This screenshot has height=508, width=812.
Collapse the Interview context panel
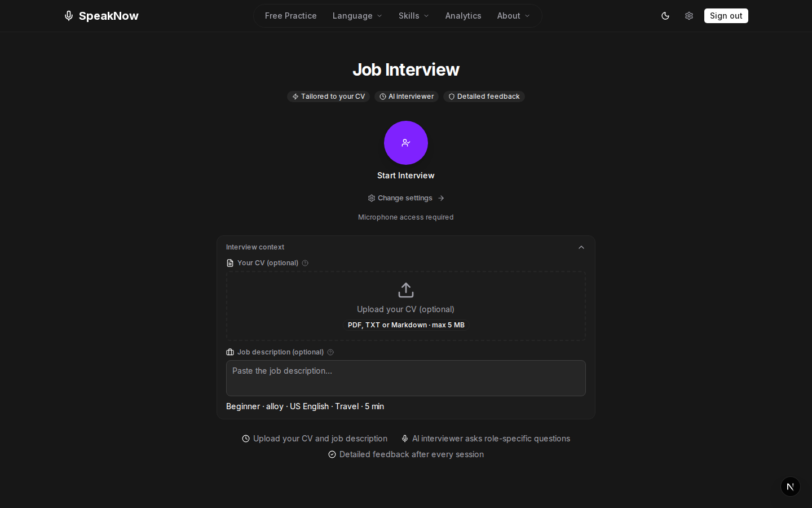tap(581, 247)
